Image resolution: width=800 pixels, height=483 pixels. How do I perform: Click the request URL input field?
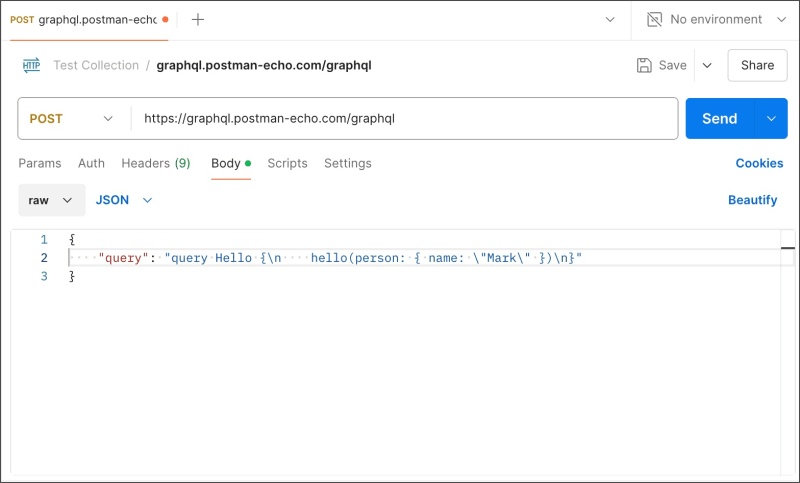(x=404, y=118)
